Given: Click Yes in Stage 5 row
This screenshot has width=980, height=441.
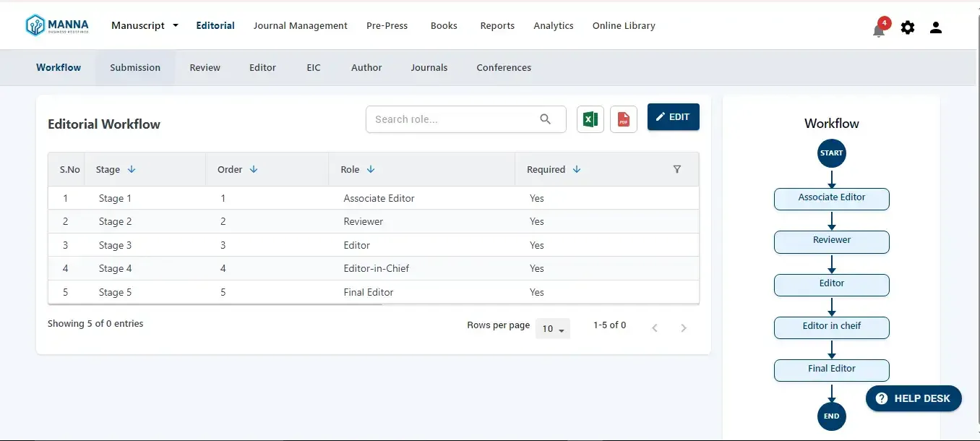Looking at the screenshot, I should click(536, 292).
